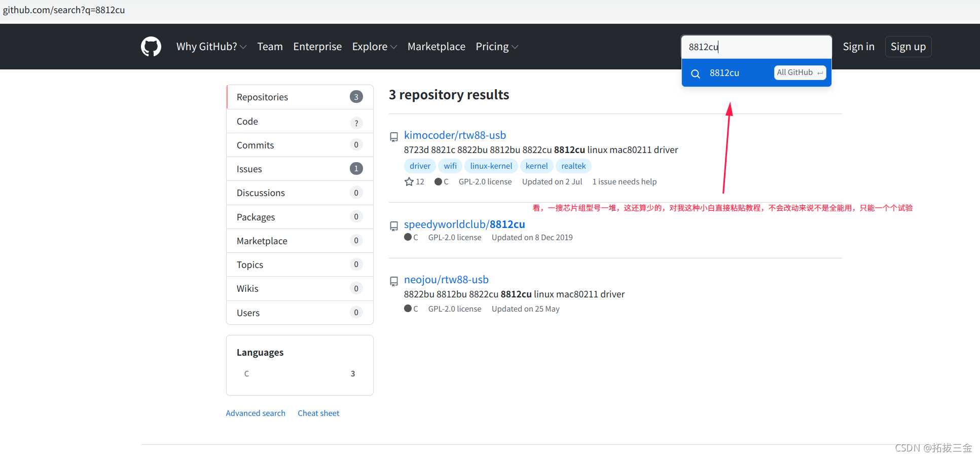Select the Code filter
The width and height of the screenshot is (980, 457).
300,121
